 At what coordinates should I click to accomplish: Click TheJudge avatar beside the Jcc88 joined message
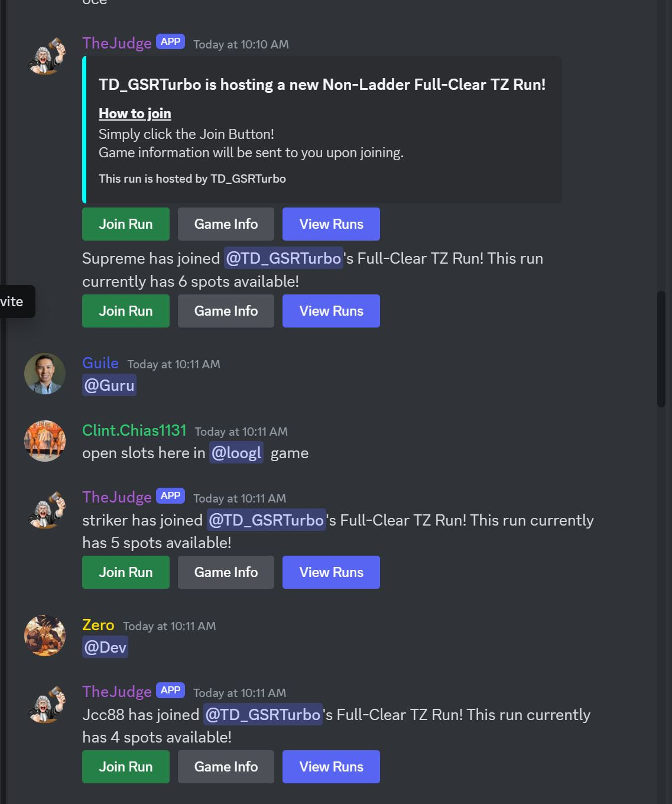pos(45,703)
